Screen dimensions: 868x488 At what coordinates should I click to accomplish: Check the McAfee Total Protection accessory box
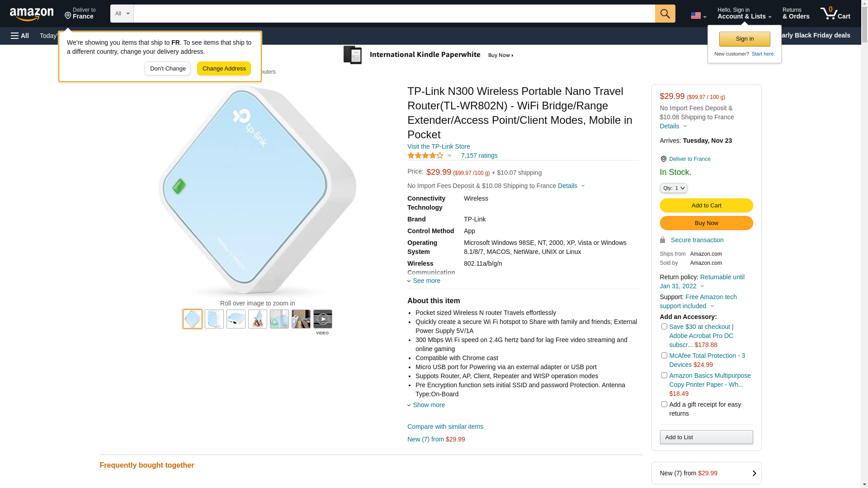[x=664, y=356]
